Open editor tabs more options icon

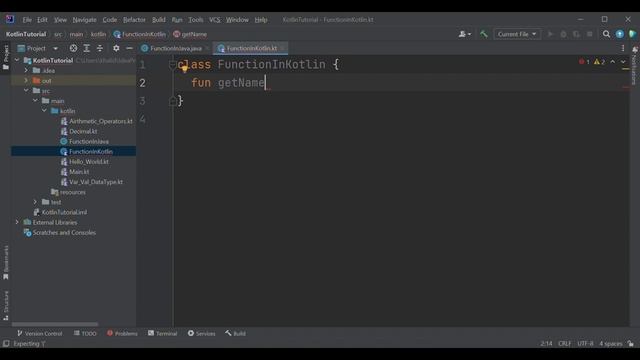(623, 48)
